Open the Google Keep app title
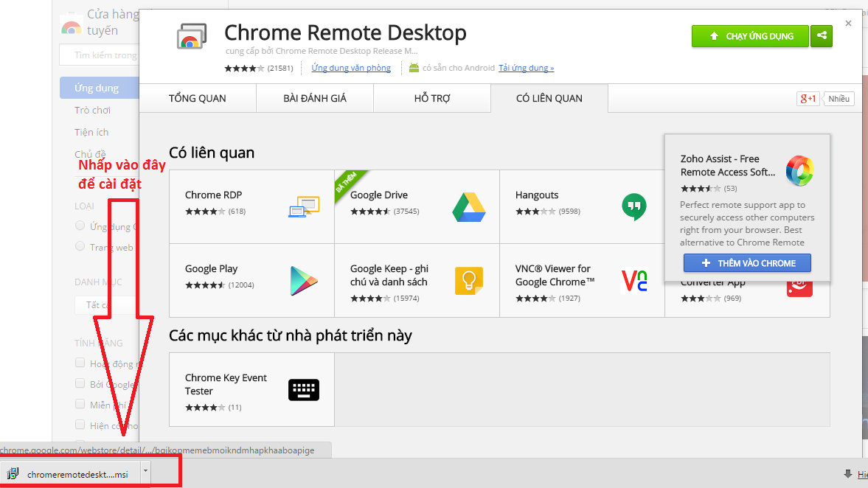Screen dimensions: 868x488 (389, 275)
